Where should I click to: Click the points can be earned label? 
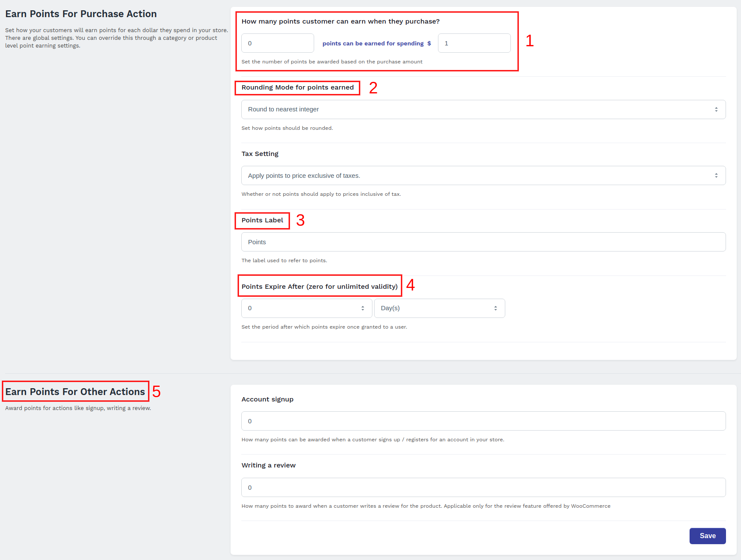[373, 43]
